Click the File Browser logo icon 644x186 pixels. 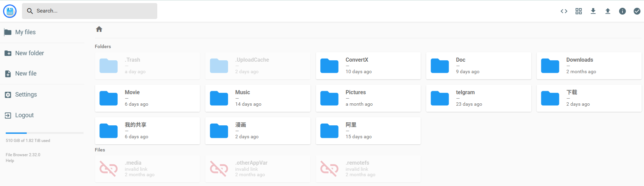point(10,11)
